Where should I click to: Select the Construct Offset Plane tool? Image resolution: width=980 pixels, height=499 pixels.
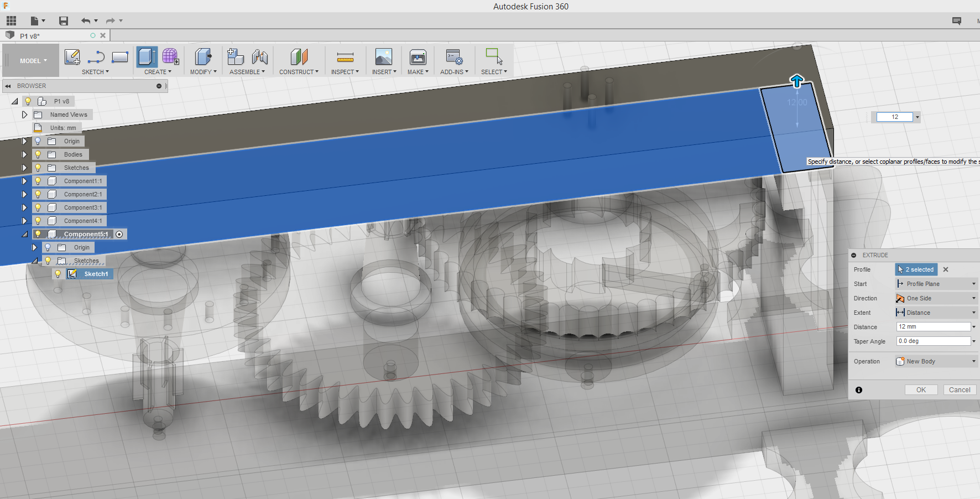tap(299, 56)
